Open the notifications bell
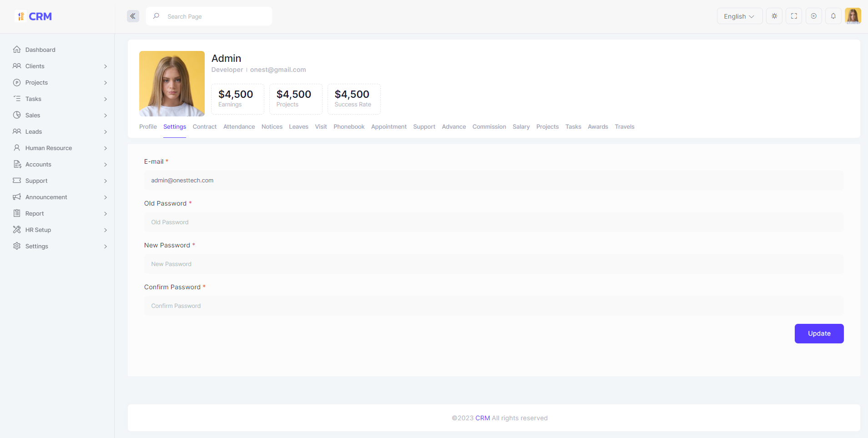The width and height of the screenshot is (868, 438). (x=833, y=16)
